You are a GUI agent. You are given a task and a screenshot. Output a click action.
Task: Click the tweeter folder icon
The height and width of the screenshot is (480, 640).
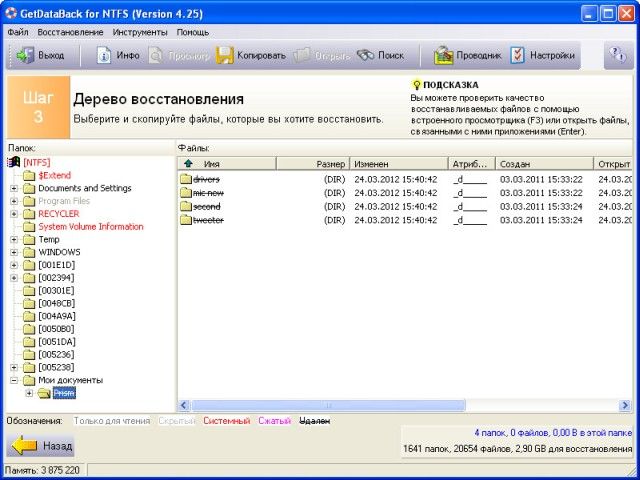186,220
